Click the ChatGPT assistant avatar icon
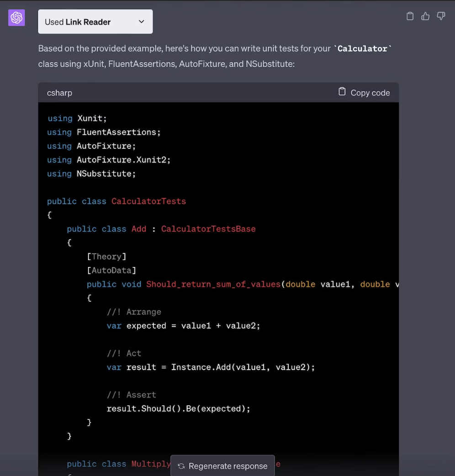The height and width of the screenshot is (476, 455). [x=16, y=18]
